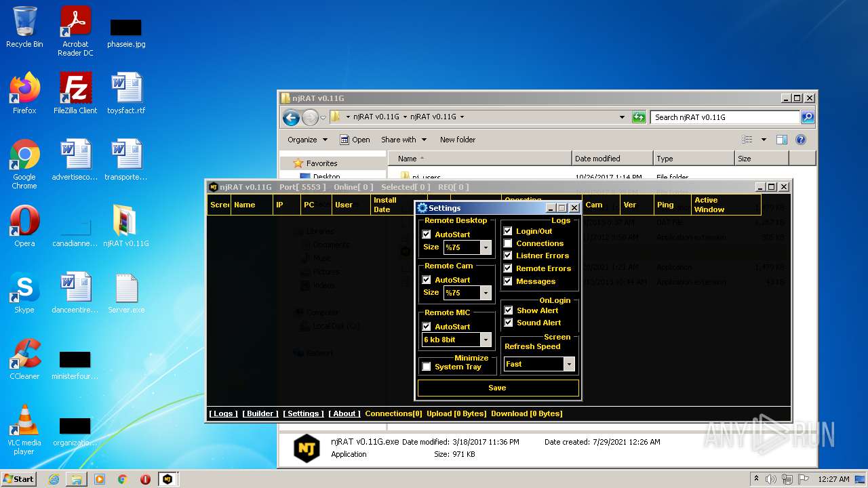Toggle Login/Out logs checkbox

click(508, 231)
